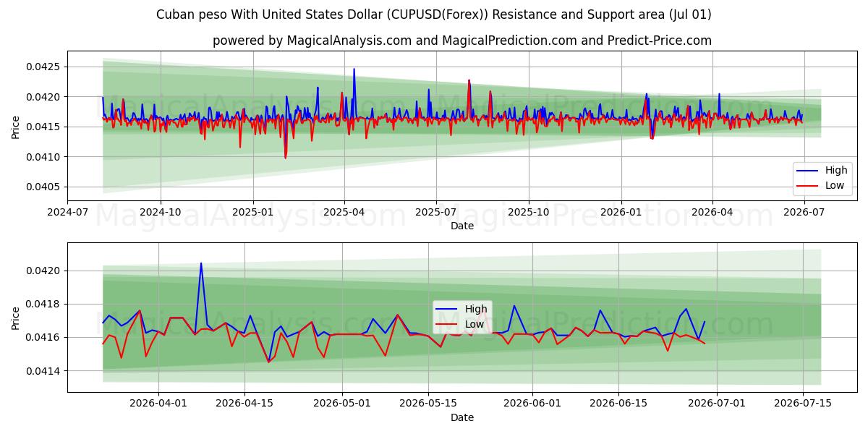This screenshot has width=868, height=434.
Task: Click 'Low' in the bottom chart legend
Action: [x=475, y=324]
